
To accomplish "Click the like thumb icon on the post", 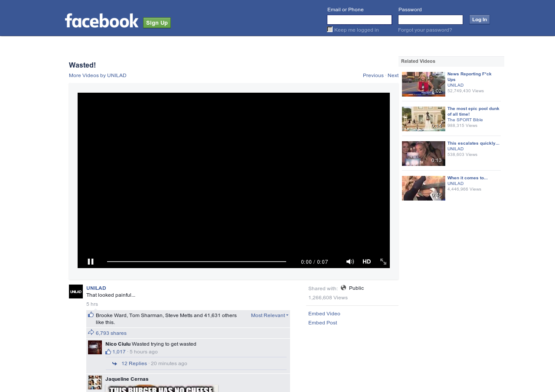I will pos(91,315).
